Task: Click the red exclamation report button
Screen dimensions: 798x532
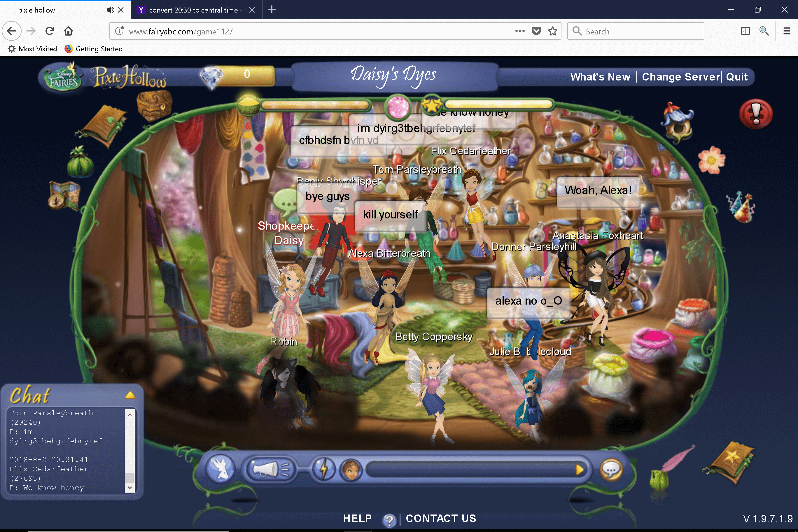Action: 756,114
